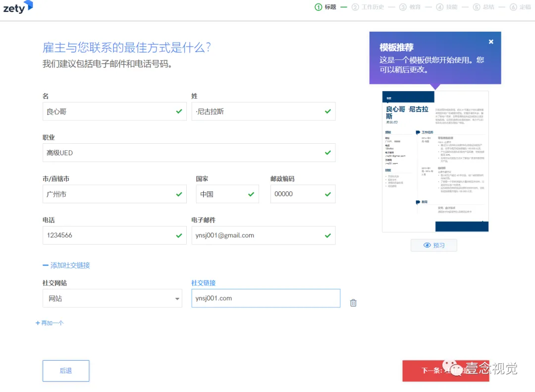
Task: Click the 职业 field with 高级UED
Action: (189, 153)
